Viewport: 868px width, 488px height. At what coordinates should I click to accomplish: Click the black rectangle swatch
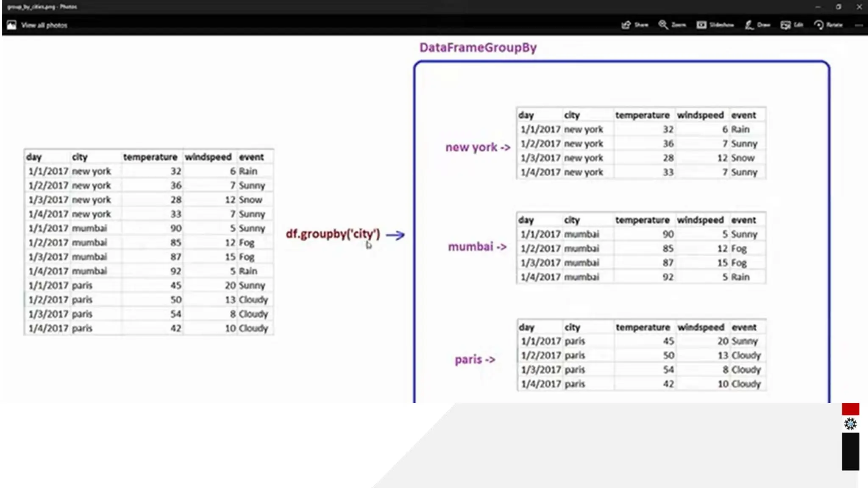pos(850,452)
